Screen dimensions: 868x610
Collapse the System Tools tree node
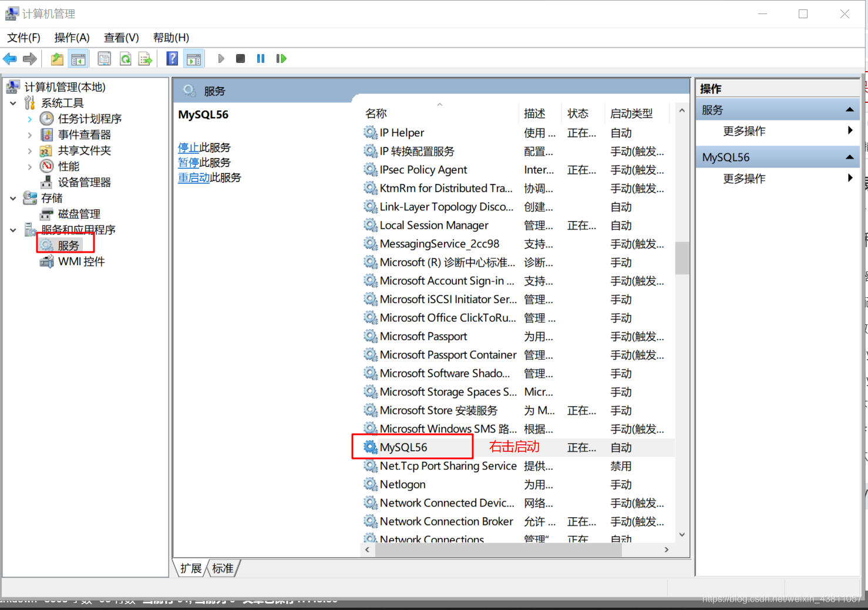point(13,103)
